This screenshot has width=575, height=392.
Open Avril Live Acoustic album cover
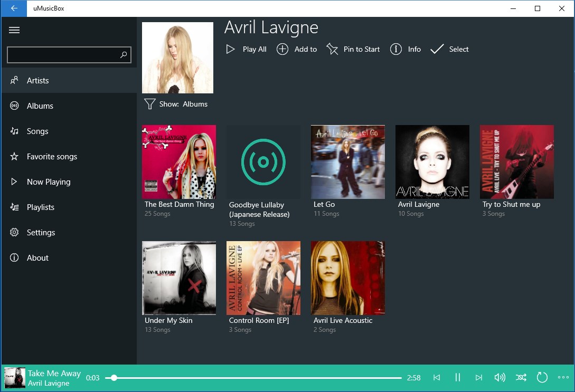pyautogui.click(x=348, y=278)
